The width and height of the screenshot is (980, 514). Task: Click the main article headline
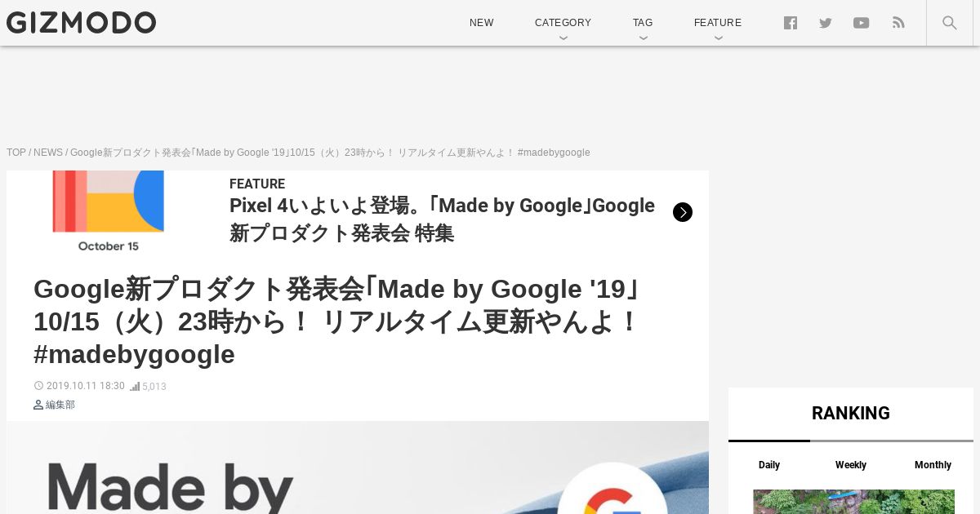pyautogui.click(x=336, y=321)
